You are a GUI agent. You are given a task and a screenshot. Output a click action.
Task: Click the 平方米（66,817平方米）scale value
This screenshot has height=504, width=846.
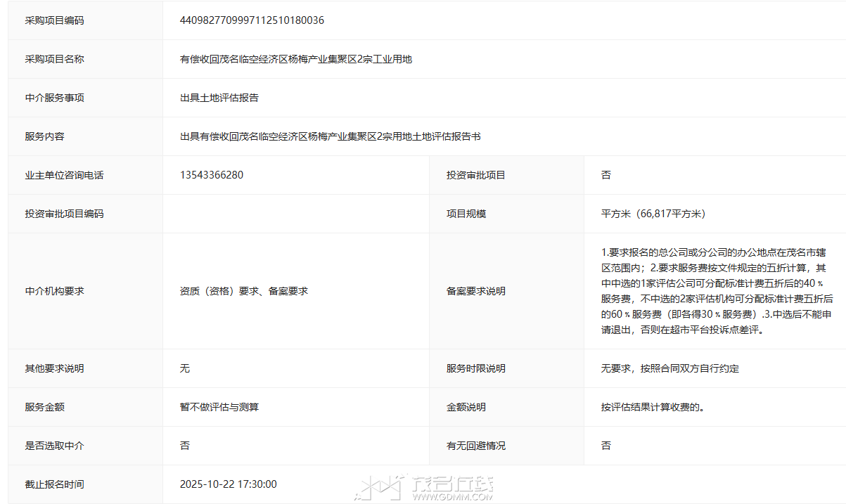point(653,214)
